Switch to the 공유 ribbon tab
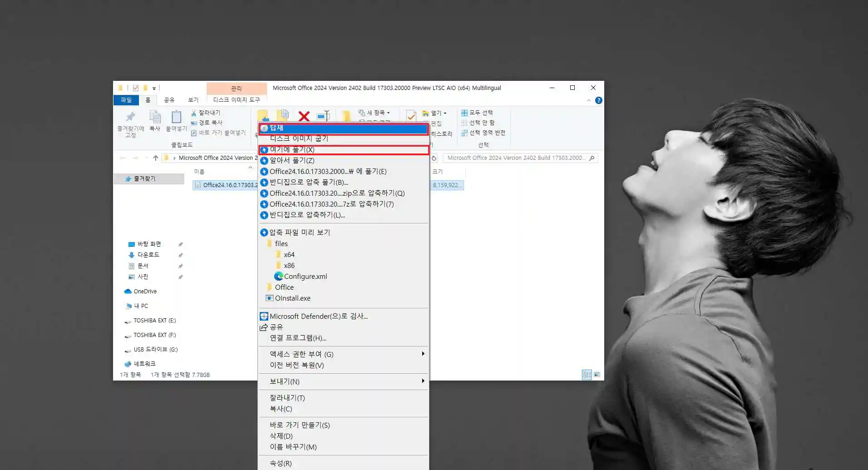868x470 pixels. pos(169,100)
